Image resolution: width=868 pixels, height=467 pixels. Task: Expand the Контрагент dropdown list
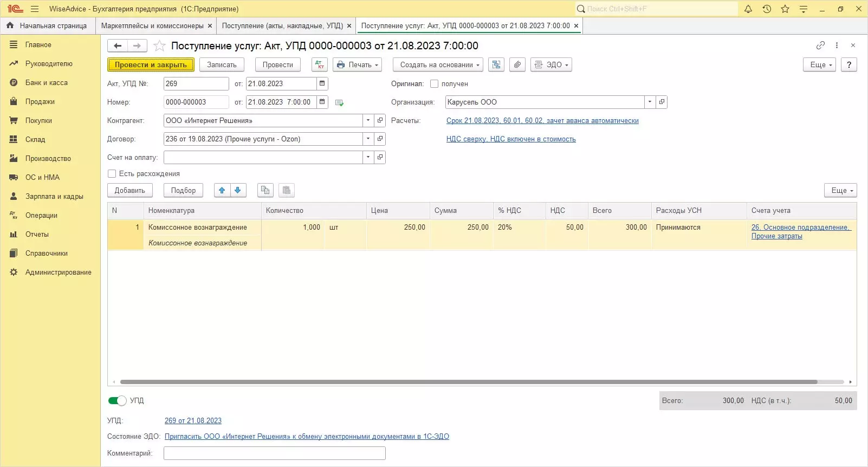(368, 120)
